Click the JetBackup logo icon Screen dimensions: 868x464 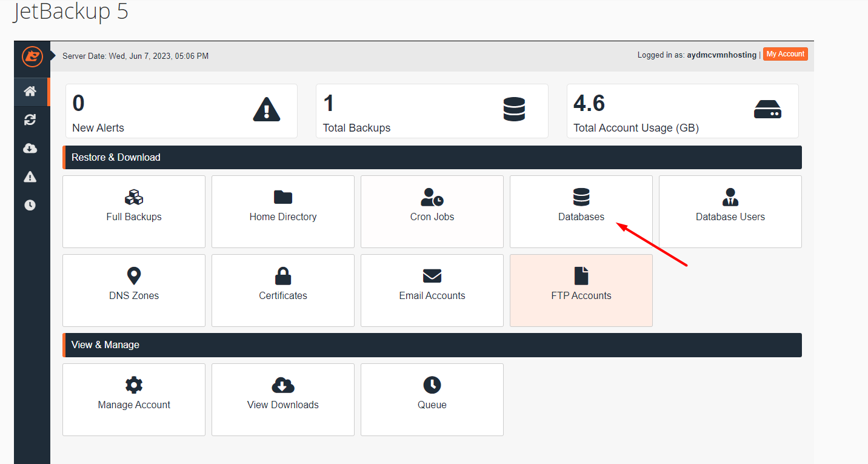coord(32,56)
